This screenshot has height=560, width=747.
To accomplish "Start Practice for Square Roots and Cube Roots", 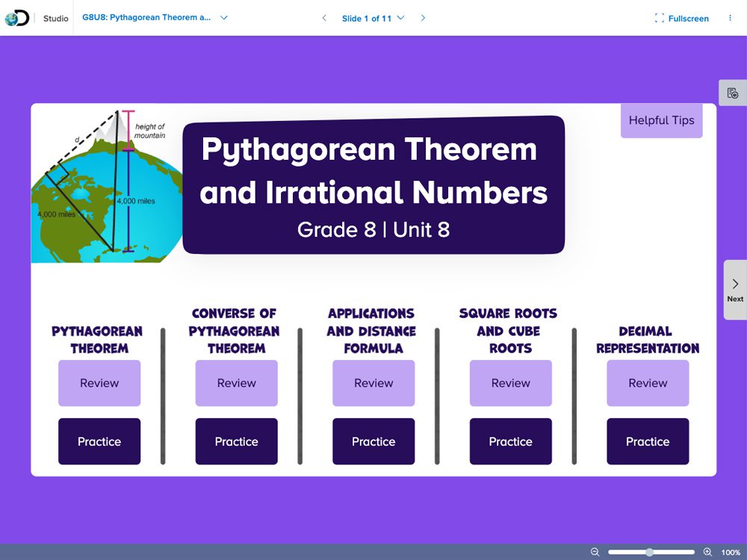I will [510, 441].
